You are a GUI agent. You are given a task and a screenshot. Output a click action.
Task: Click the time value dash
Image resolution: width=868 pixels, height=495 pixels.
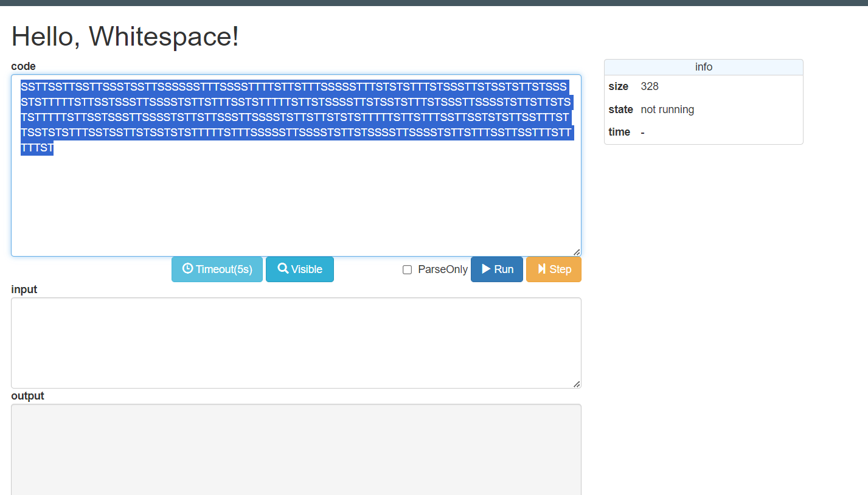coord(644,132)
